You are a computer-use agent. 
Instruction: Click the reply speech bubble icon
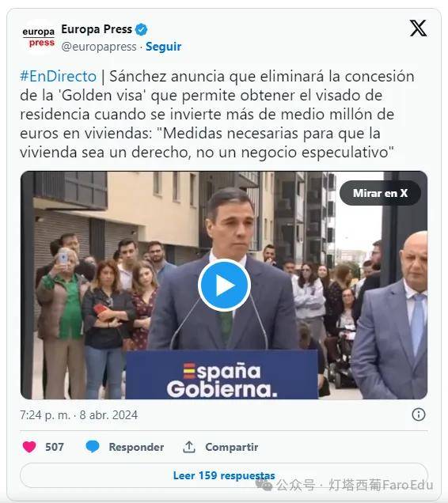(93, 447)
